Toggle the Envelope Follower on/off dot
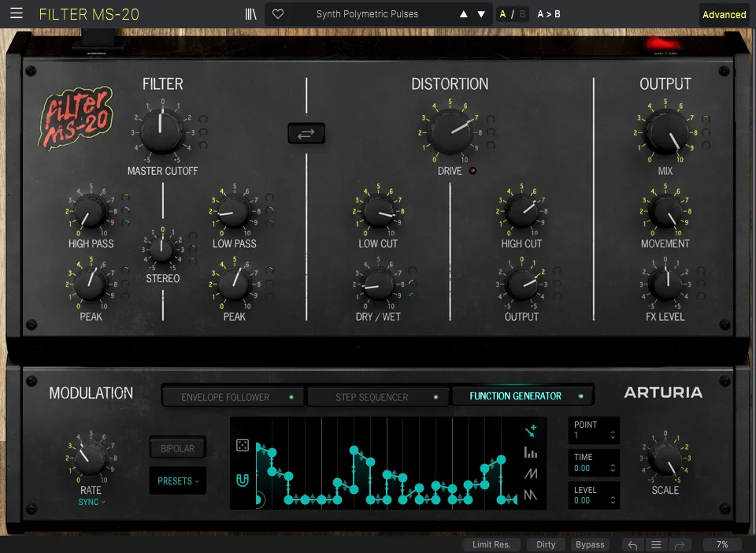 (291, 397)
